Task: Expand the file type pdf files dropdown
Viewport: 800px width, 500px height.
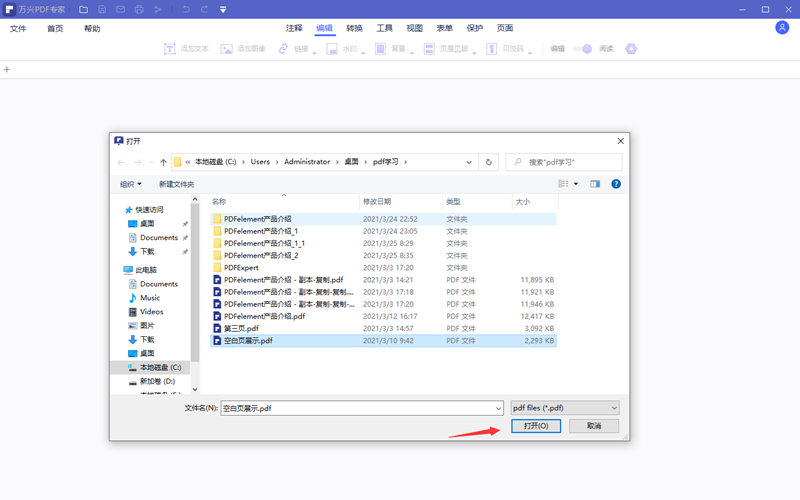Action: click(565, 408)
